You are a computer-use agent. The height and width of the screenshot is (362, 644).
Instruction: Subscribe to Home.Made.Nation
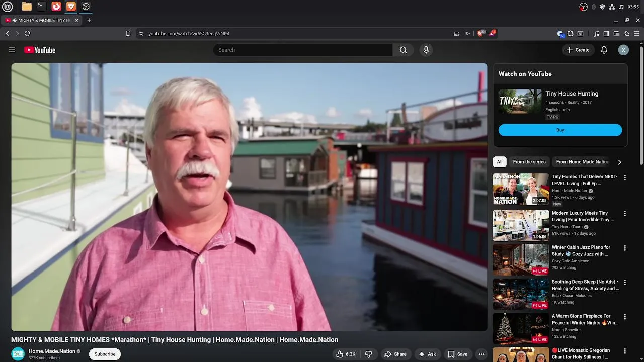pos(105,354)
